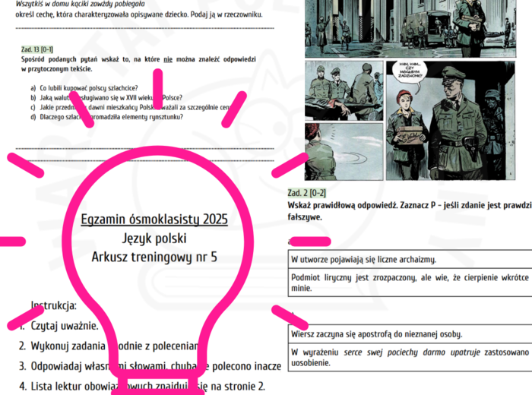Click the title Egzamin ósmoklasisty 2025

[154, 220]
